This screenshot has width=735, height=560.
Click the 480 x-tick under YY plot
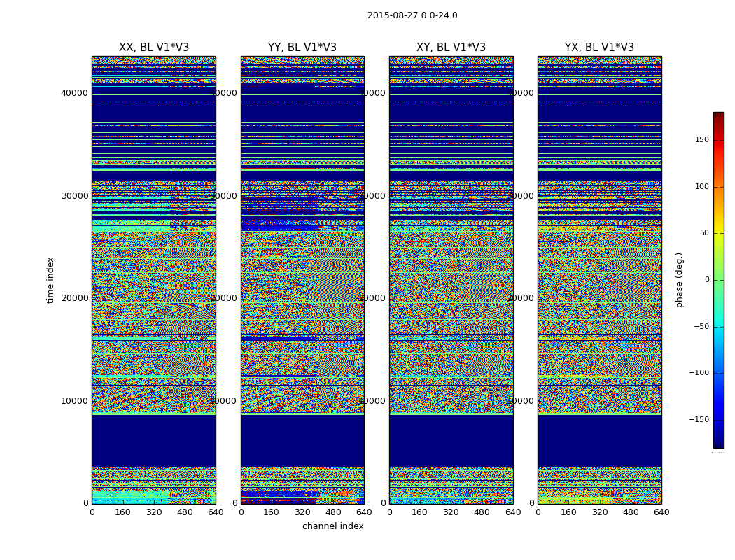coord(333,512)
